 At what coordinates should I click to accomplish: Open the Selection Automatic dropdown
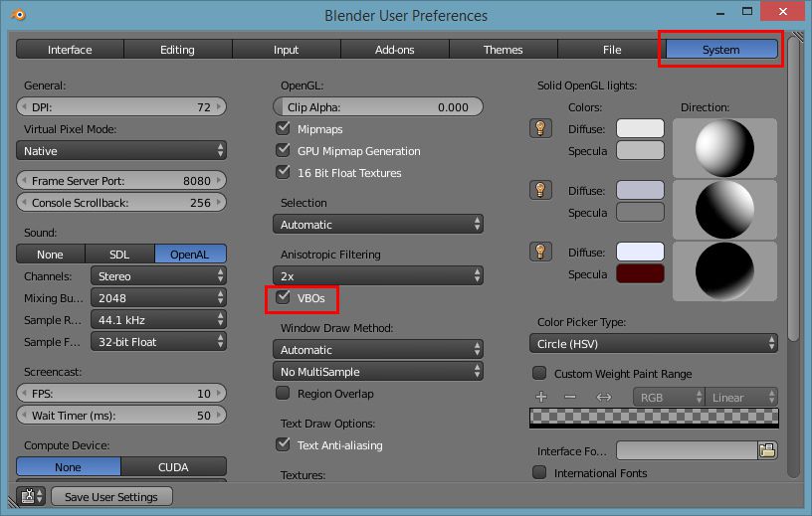(378, 224)
